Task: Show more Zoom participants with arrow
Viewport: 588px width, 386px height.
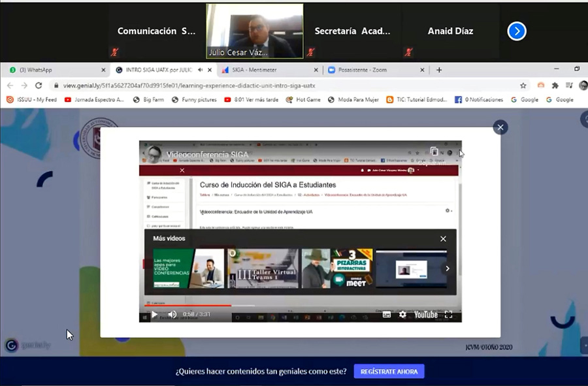Action: click(x=517, y=31)
